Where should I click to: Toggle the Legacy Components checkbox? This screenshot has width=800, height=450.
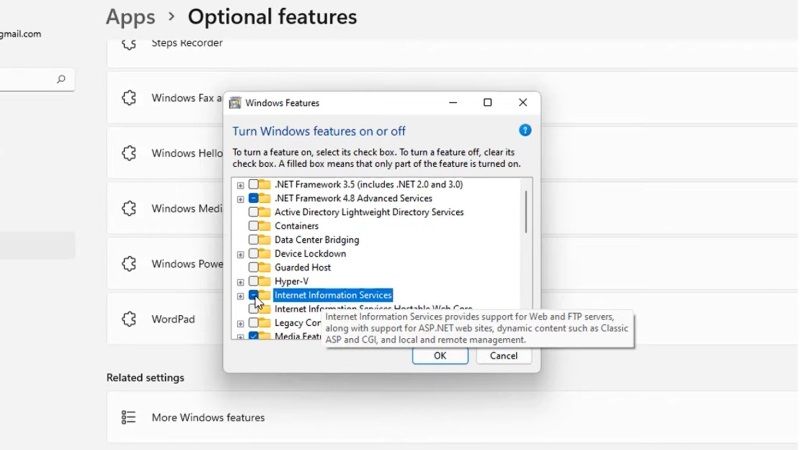(253, 322)
